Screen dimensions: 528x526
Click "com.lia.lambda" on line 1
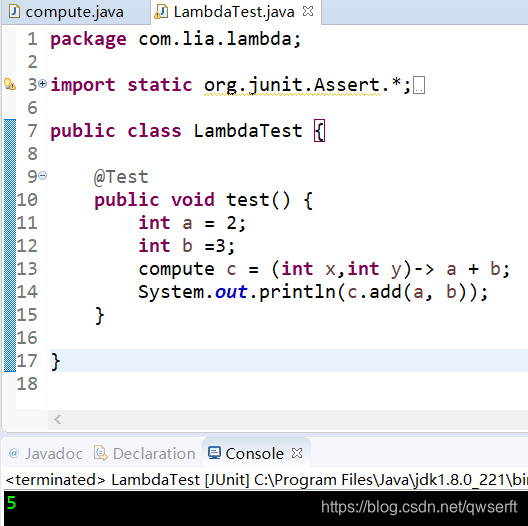[x=215, y=39]
